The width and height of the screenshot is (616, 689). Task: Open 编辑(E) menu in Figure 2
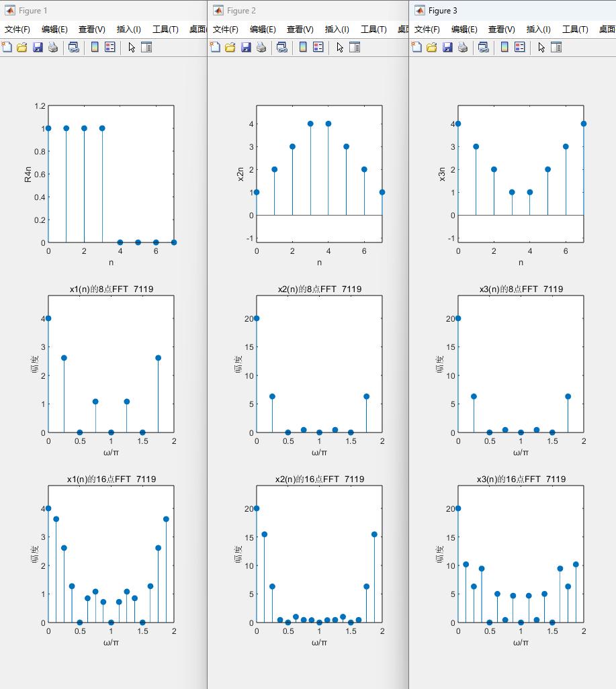pos(263,30)
